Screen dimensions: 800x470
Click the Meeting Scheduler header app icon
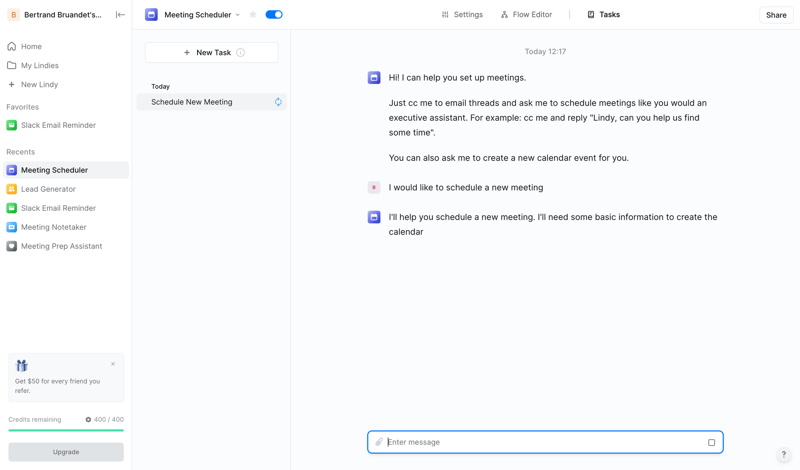(x=151, y=15)
